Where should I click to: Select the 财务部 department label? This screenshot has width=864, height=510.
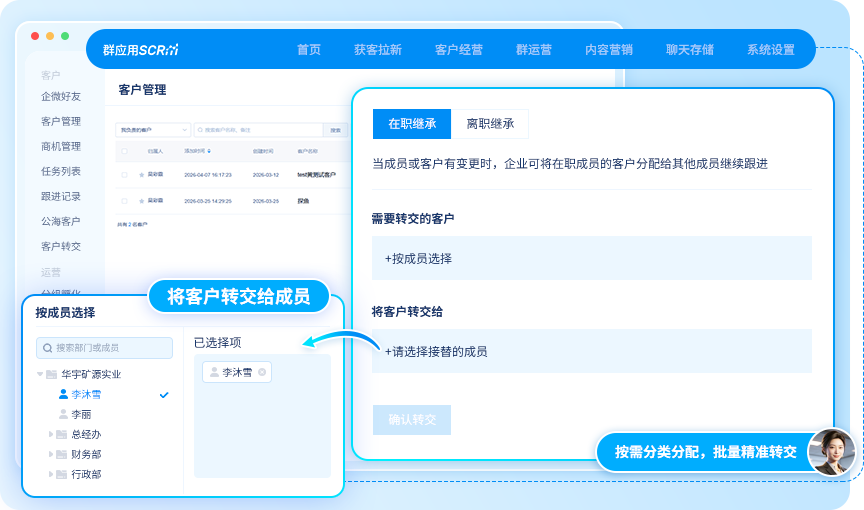point(86,454)
